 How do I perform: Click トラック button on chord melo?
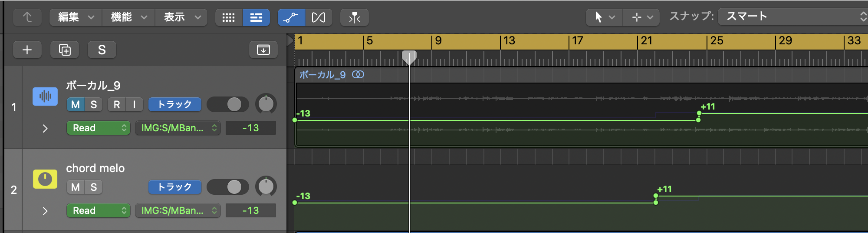click(175, 187)
